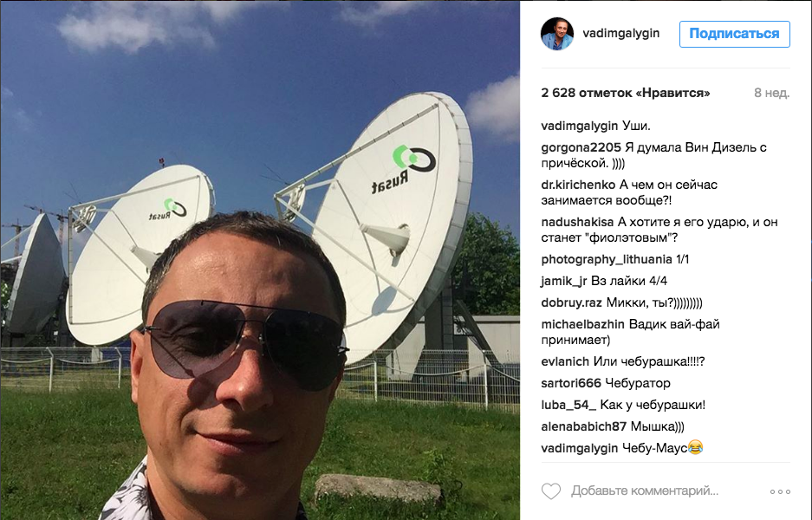Open evlanich commenter profile
The image size is (812, 520).
click(565, 362)
